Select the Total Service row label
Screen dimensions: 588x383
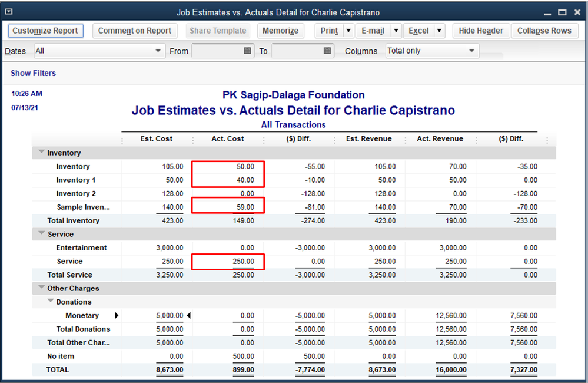click(x=69, y=275)
